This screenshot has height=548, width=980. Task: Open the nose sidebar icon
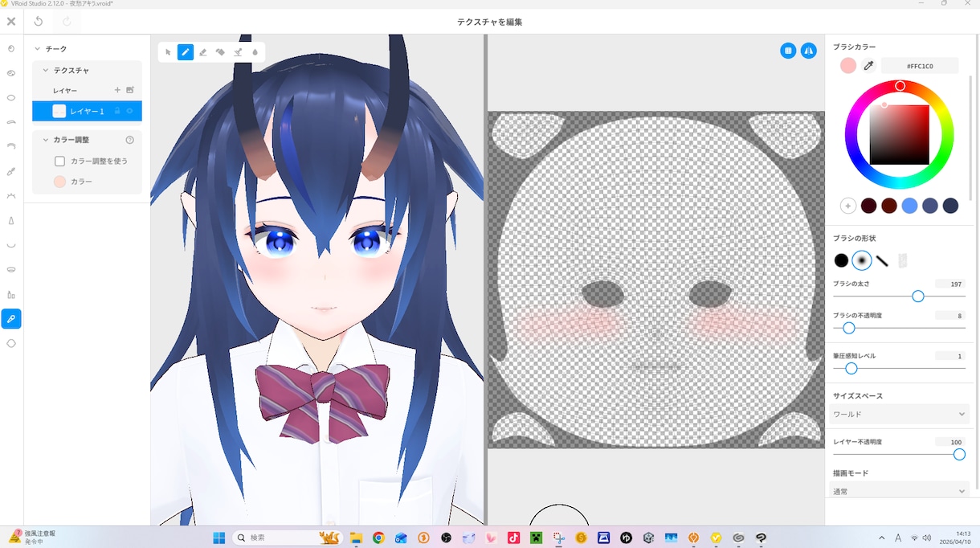coord(11,220)
